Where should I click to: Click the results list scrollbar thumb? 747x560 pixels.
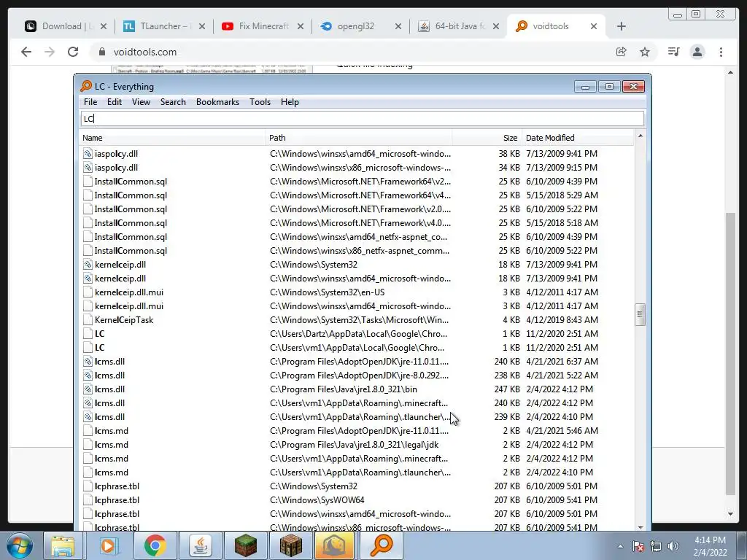pos(640,315)
